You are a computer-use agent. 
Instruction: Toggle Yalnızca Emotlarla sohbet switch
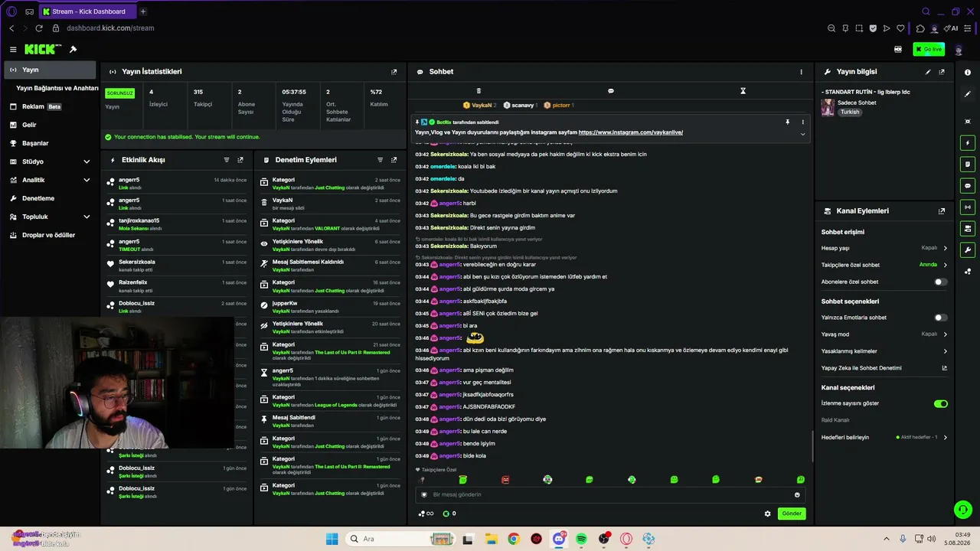point(941,318)
